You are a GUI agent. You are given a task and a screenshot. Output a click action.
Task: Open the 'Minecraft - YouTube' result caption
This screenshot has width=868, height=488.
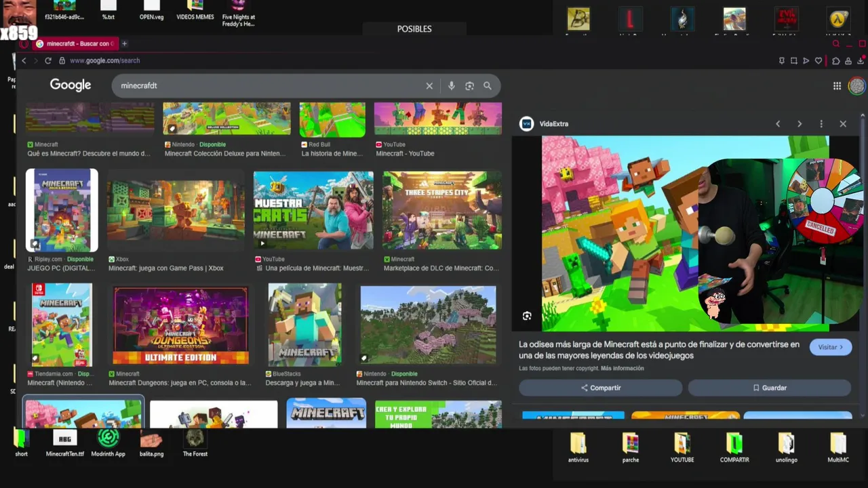tap(405, 154)
